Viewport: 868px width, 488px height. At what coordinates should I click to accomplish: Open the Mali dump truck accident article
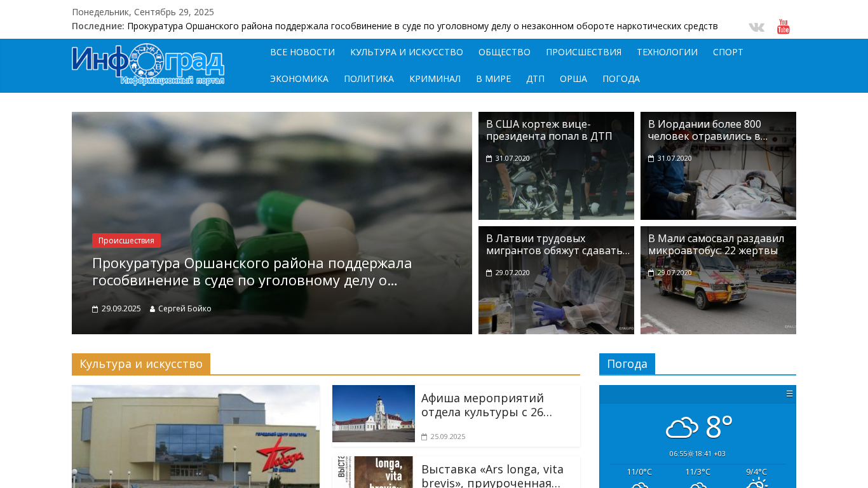coord(716,245)
